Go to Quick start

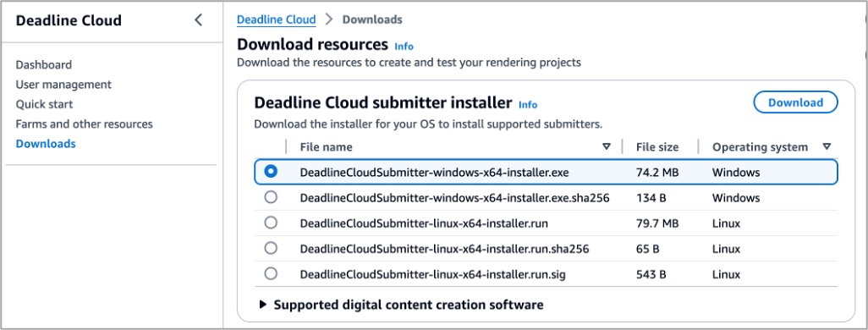click(x=44, y=104)
